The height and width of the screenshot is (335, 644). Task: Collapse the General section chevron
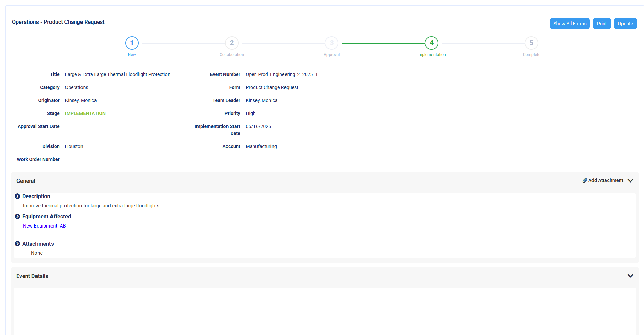pos(630,180)
